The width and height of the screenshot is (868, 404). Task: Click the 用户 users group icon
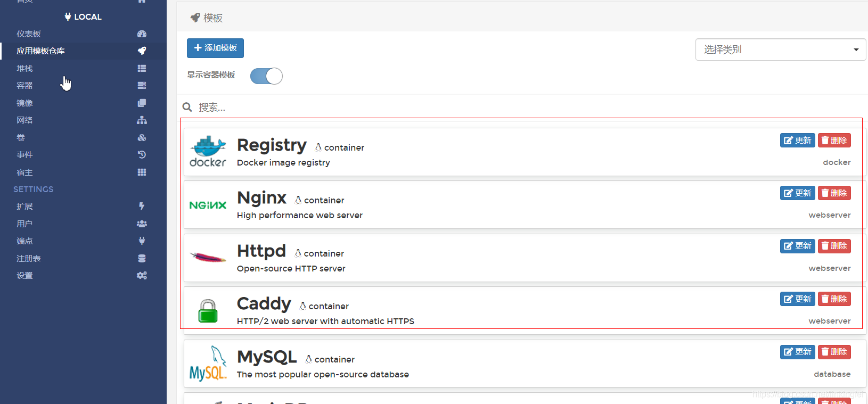coord(142,224)
